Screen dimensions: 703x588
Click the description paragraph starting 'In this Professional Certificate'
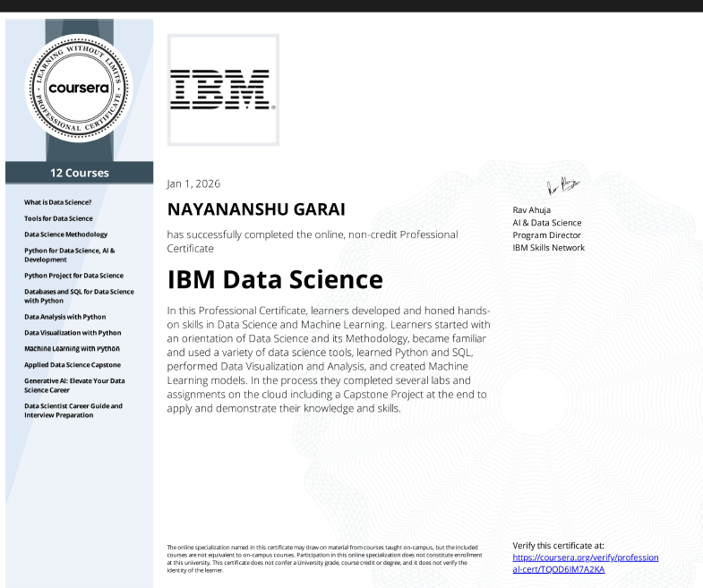[x=329, y=360]
